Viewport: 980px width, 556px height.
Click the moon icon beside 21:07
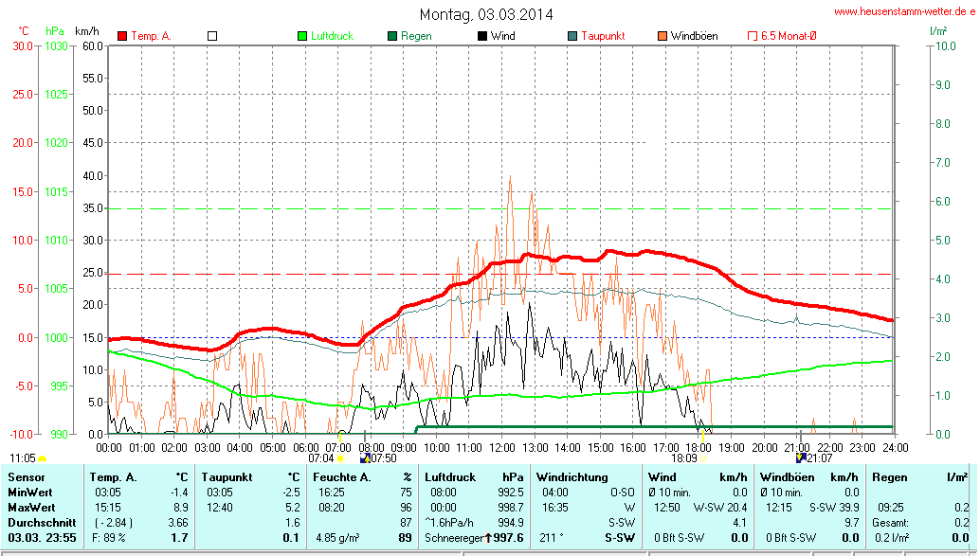click(801, 458)
